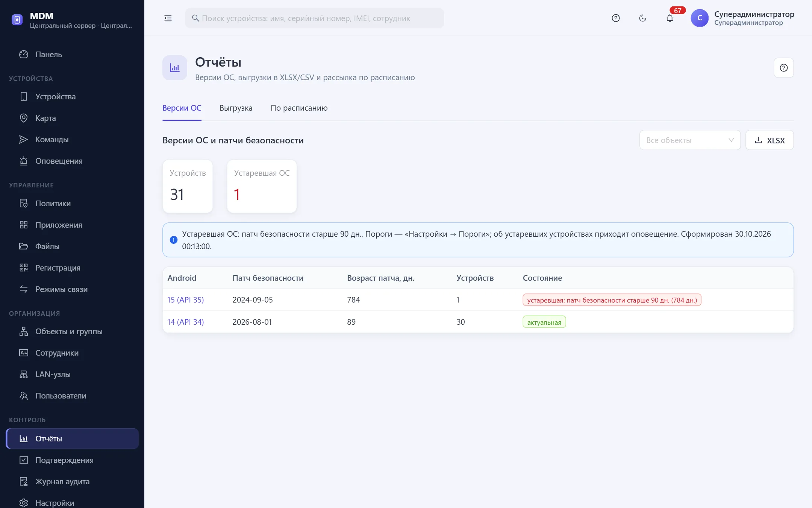This screenshot has height=508, width=812.
Task: Toggle dark mode moon icon
Action: pyautogui.click(x=643, y=18)
